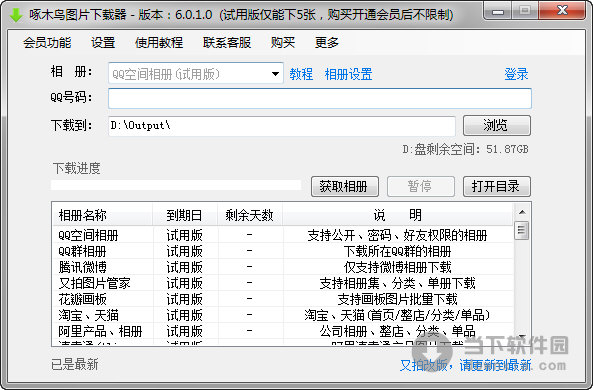Viewport: 593px width, 390px height.
Task: Click the description 仅支持微博相册下载
Action: pyautogui.click(x=397, y=267)
